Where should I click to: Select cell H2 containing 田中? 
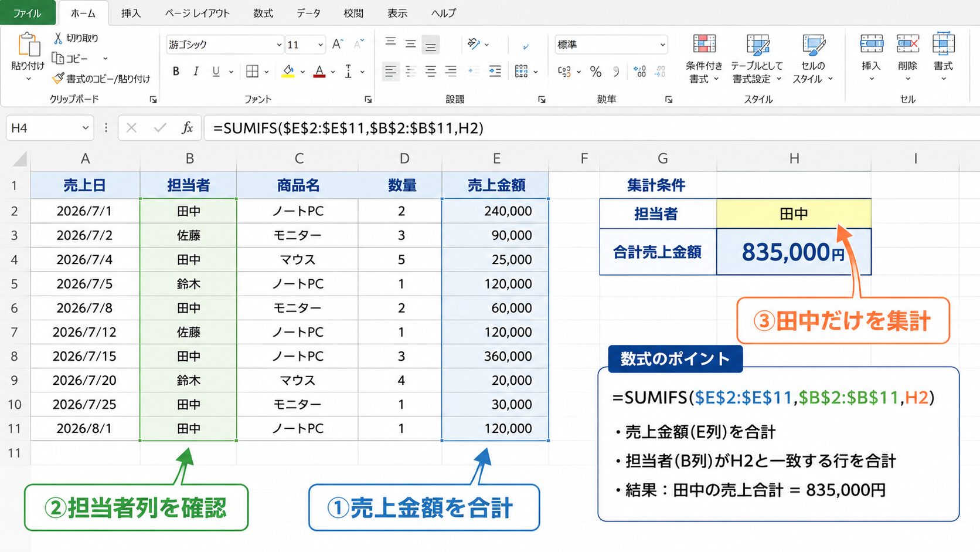click(x=794, y=214)
